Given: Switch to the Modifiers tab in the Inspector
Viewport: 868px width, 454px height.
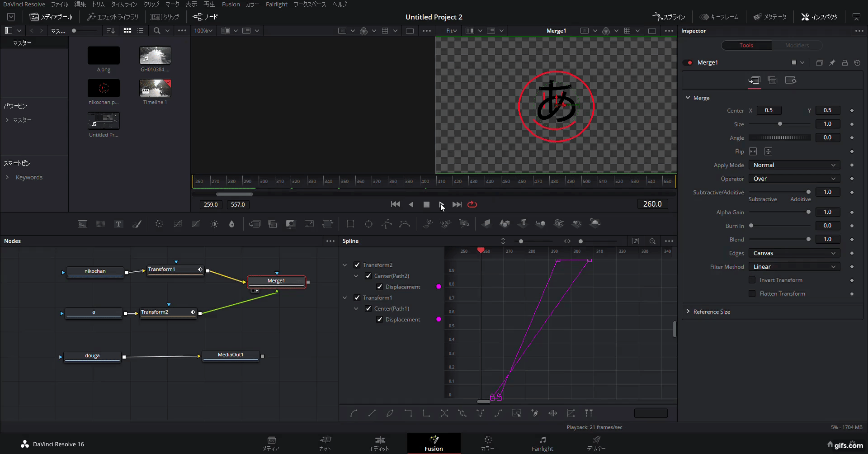Looking at the screenshot, I should (x=797, y=45).
